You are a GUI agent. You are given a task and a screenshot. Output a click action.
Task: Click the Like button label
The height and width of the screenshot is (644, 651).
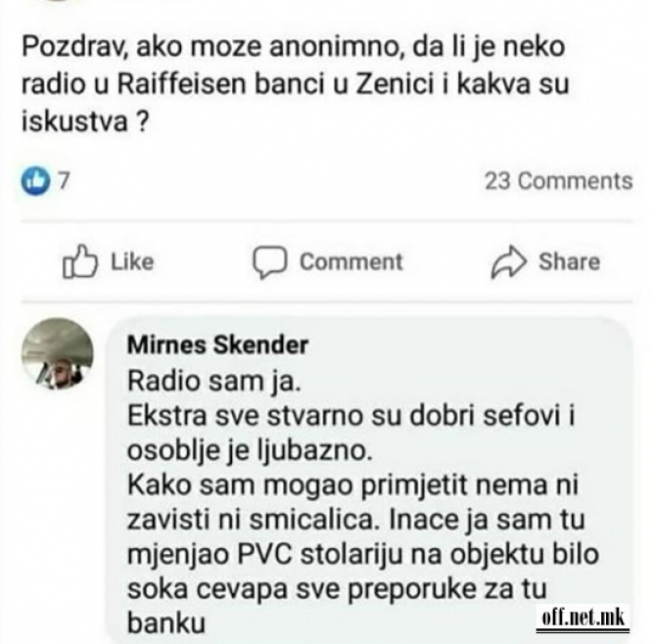coord(132,261)
